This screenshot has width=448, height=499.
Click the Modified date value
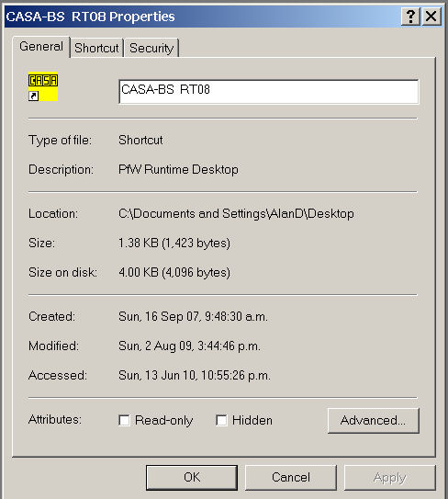coord(189,346)
